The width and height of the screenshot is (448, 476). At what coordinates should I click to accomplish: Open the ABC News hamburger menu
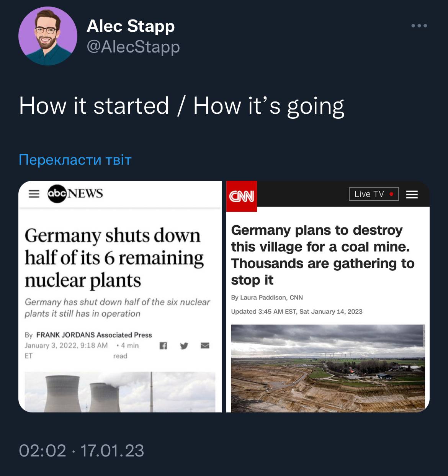click(34, 194)
